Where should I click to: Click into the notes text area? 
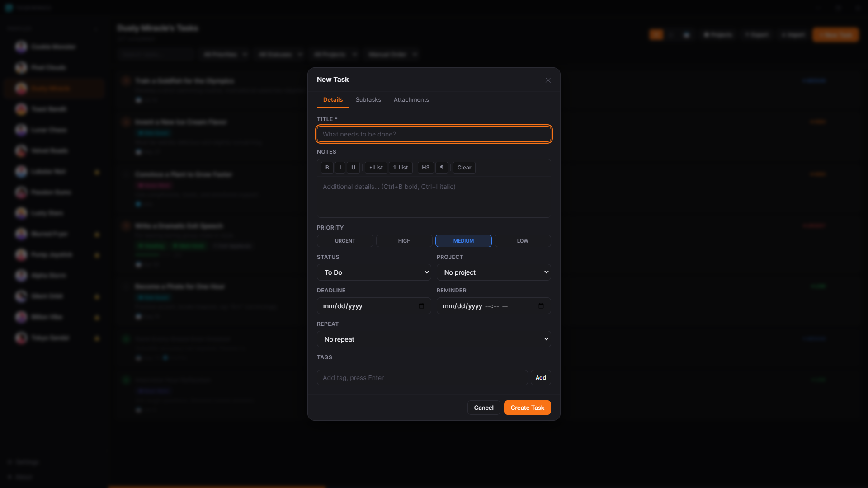point(434,197)
